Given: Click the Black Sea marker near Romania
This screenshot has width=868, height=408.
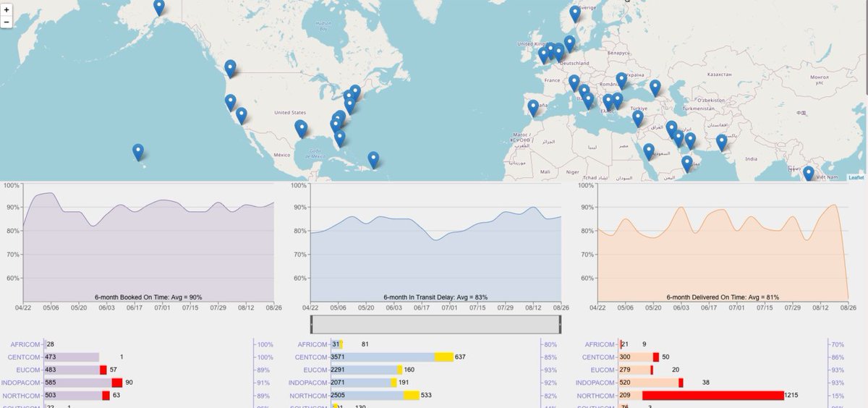Looking at the screenshot, I should pyautogui.click(x=621, y=80).
